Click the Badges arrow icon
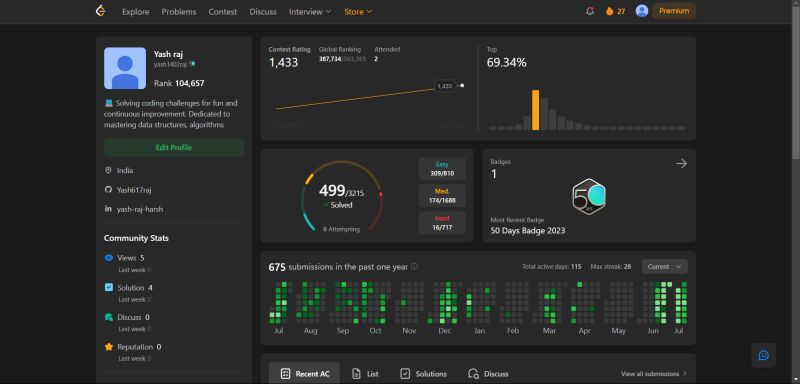 [681, 164]
